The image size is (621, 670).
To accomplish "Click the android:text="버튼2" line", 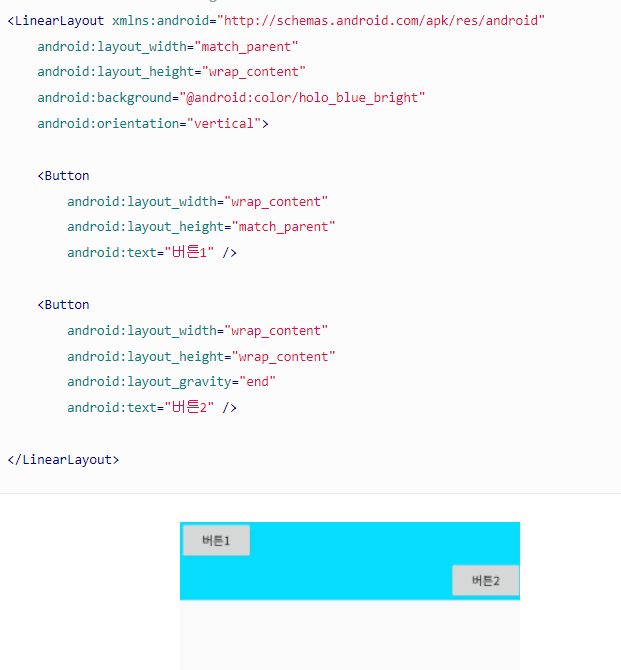I will pyautogui.click(x=152, y=407).
